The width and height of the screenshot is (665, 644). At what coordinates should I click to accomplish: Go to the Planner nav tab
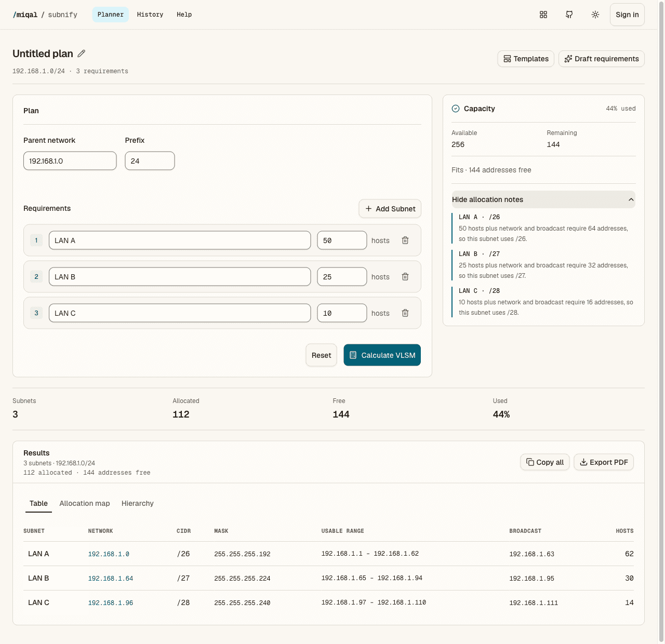pyautogui.click(x=111, y=15)
